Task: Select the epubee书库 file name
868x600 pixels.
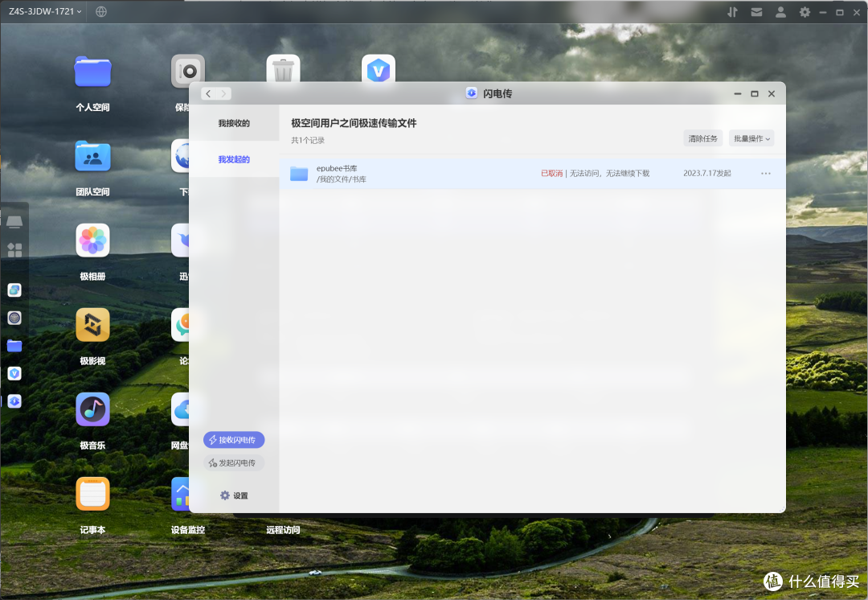Action: pyautogui.click(x=337, y=168)
